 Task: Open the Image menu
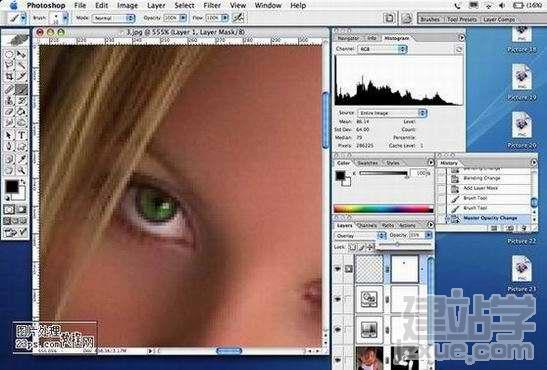pyautogui.click(x=127, y=6)
